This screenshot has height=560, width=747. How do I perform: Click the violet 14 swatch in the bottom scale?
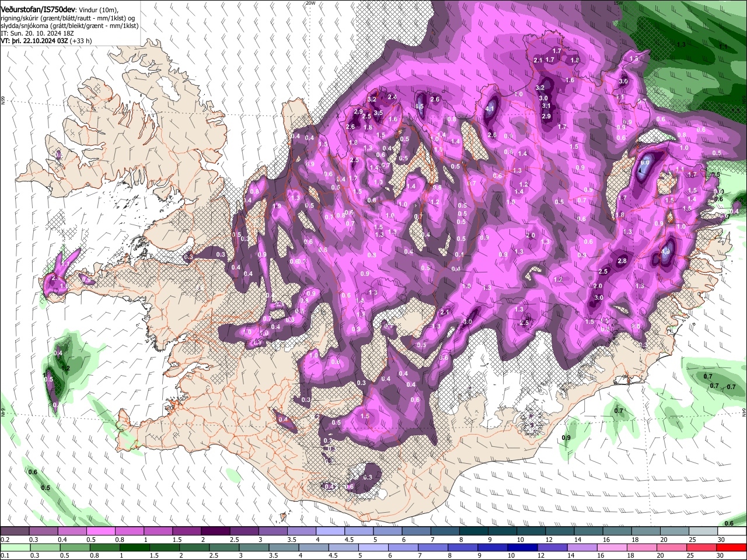point(582,548)
